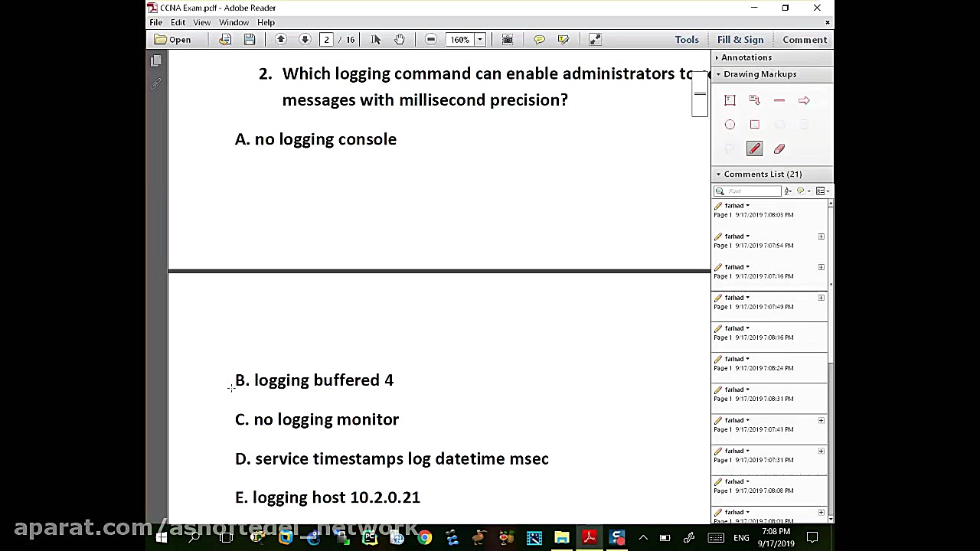This screenshot has height=551, width=980.
Task: Open File Explorer from the taskbar
Action: [x=562, y=538]
